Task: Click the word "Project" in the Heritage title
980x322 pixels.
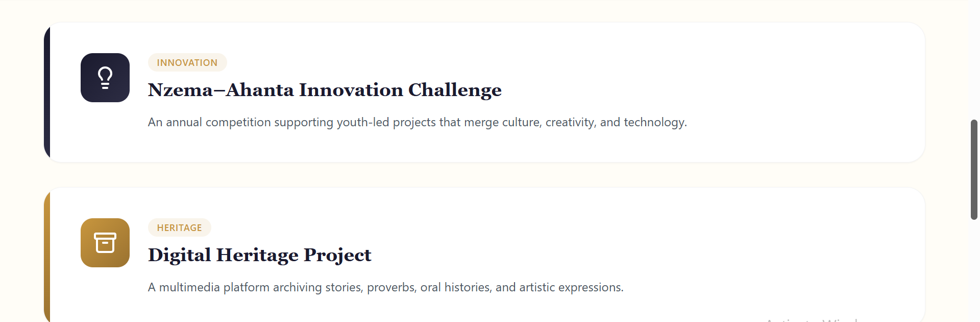Action: 337,255
